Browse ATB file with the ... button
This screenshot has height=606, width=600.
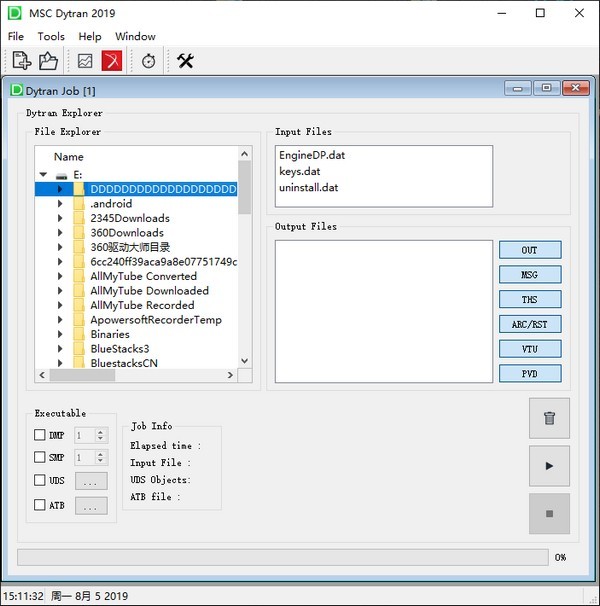[91, 506]
